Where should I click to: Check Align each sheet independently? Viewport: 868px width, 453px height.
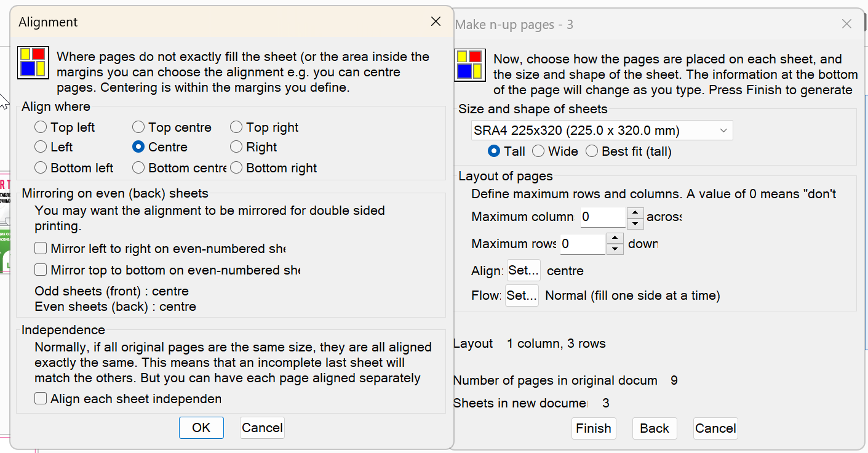[x=41, y=399]
